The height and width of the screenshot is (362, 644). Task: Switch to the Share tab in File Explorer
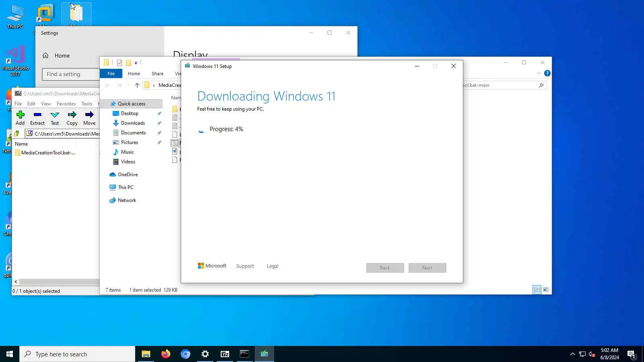[157, 74]
